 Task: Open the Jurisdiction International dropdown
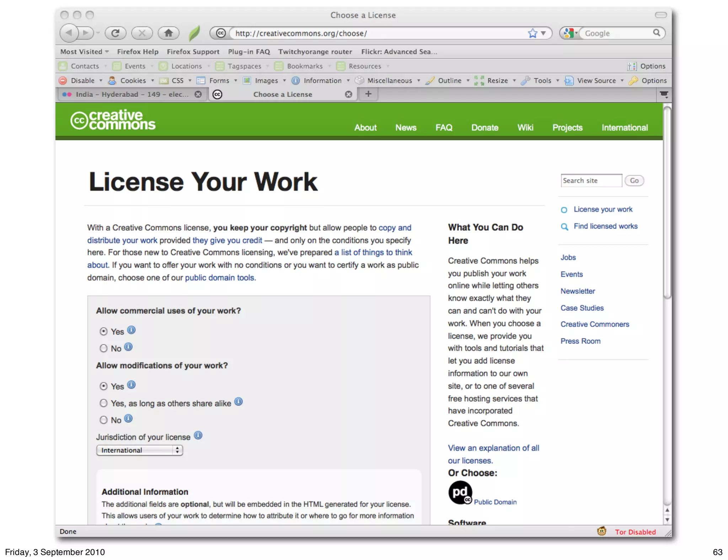pyautogui.click(x=139, y=451)
